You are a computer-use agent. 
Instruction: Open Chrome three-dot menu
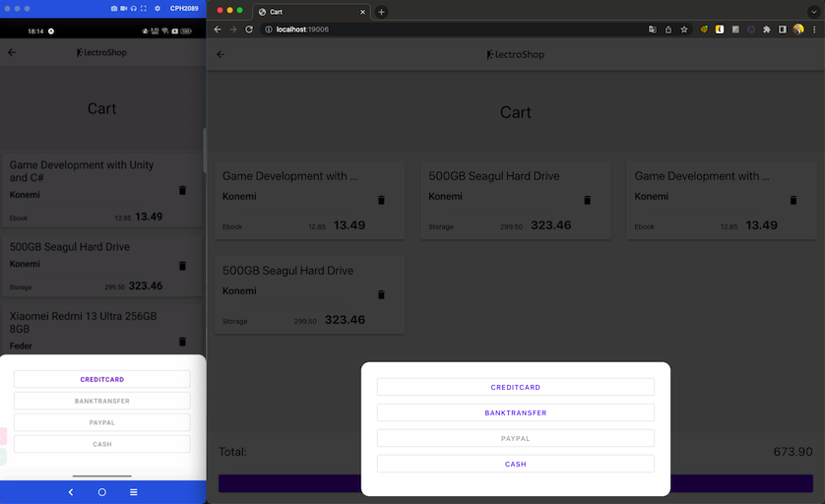814,30
